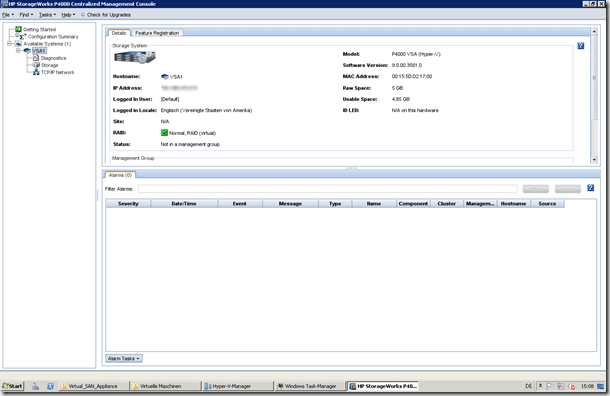This screenshot has width=610, height=396.
Task: Switch to the Details tab
Action: tap(119, 33)
